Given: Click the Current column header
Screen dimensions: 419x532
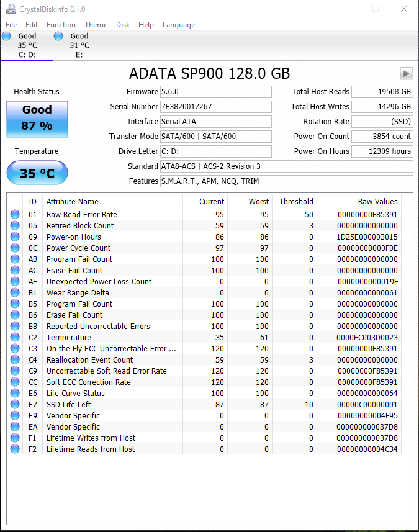Looking at the screenshot, I should pos(205,202).
